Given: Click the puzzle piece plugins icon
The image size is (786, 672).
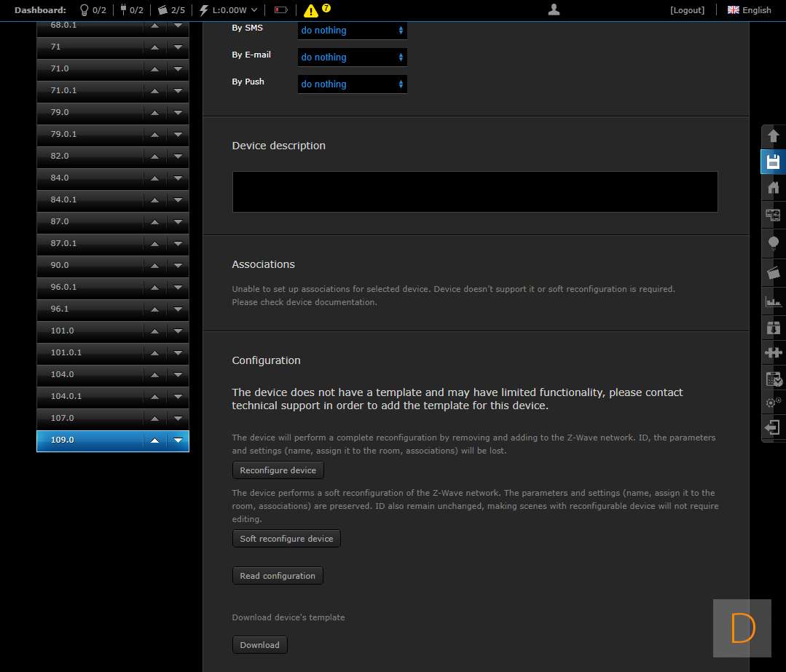Looking at the screenshot, I should click(x=773, y=352).
